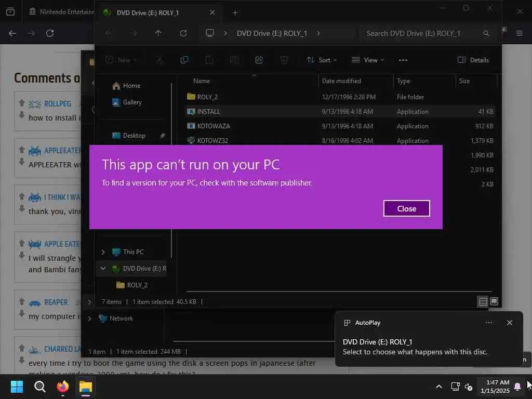
Task: Upvote the ROLLPEG comment
Action: pos(22,103)
